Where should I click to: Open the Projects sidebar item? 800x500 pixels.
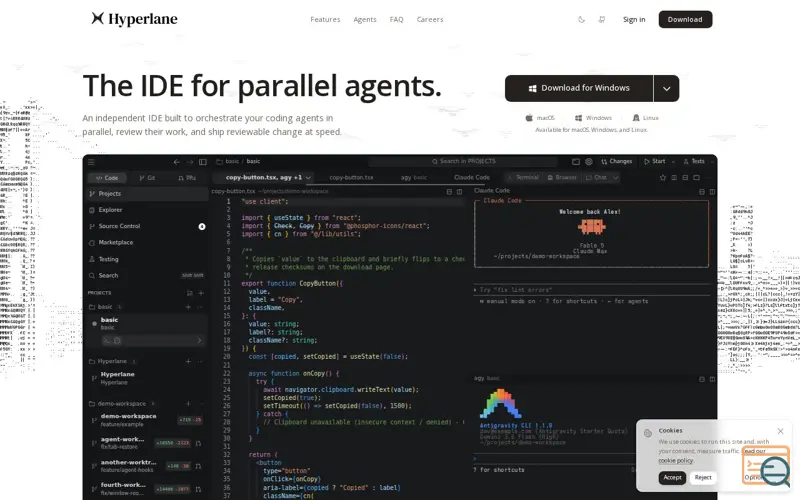pos(146,194)
